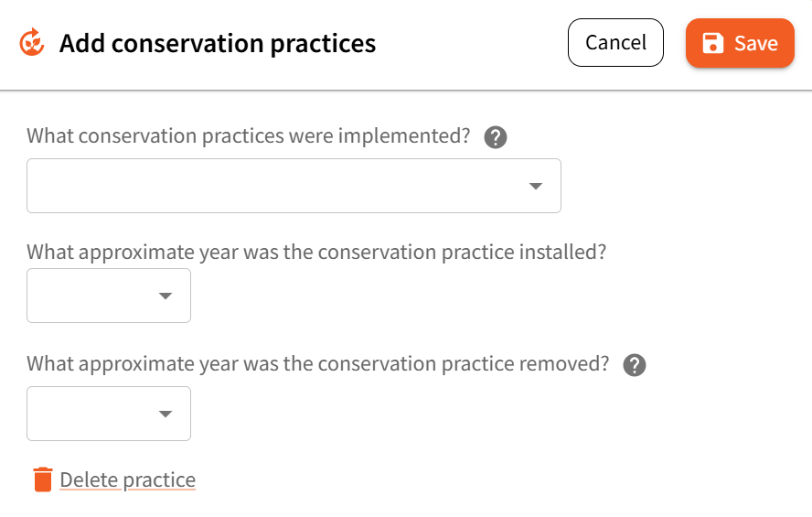The height and width of the screenshot is (517, 812).
Task: Focus the empty practices selection box
Action: pos(274,186)
